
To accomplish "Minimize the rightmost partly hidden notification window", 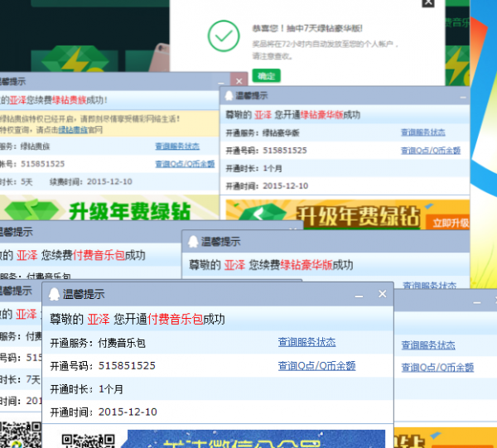I will click(x=477, y=303).
